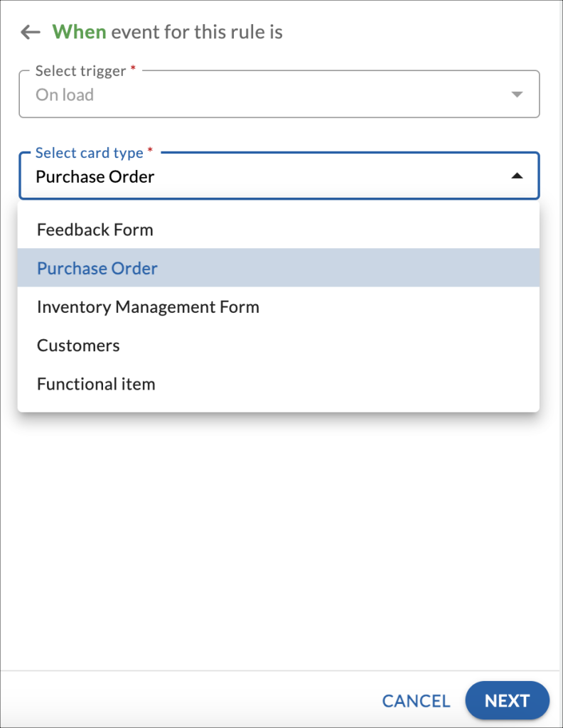This screenshot has height=728, width=563.
Task: Collapse the card type list using the up caret
Action: pyautogui.click(x=517, y=176)
